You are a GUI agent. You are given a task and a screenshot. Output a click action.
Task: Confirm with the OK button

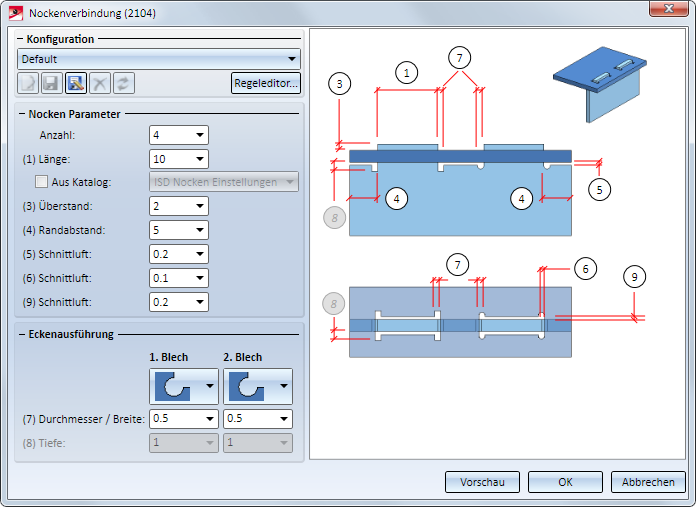pos(565,482)
